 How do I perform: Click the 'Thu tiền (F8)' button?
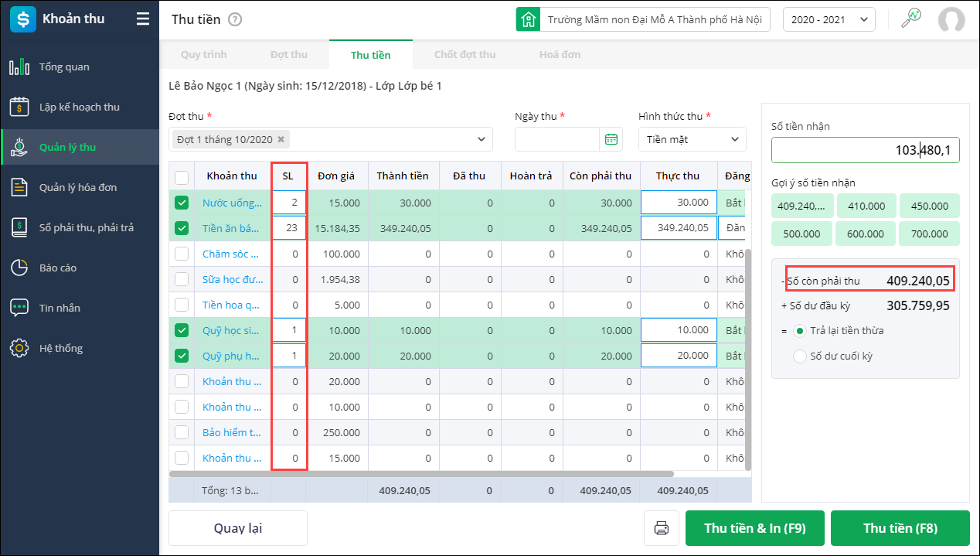(900, 528)
